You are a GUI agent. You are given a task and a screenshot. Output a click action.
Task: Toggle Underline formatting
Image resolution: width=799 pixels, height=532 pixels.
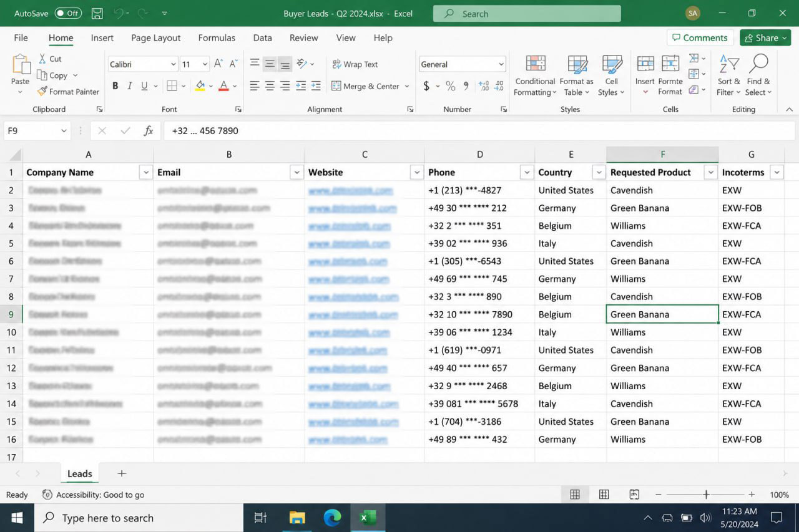pyautogui.click(x=145, y=86)
